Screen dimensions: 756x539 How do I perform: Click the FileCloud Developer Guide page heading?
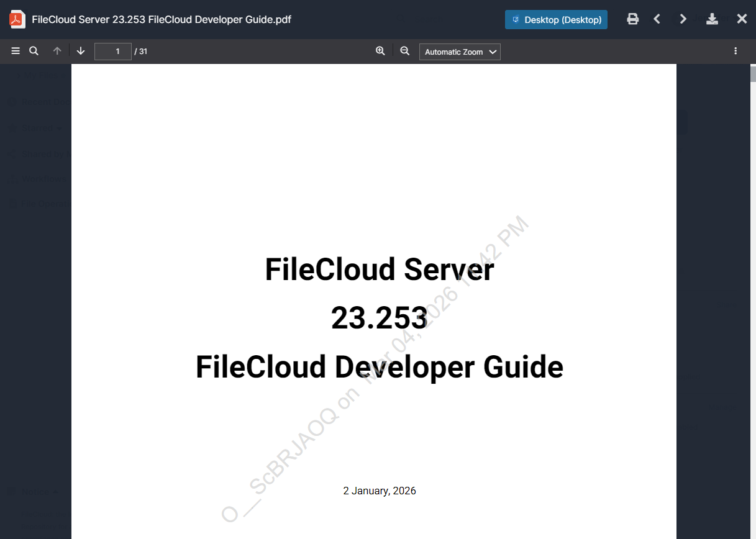click(379, 366)
